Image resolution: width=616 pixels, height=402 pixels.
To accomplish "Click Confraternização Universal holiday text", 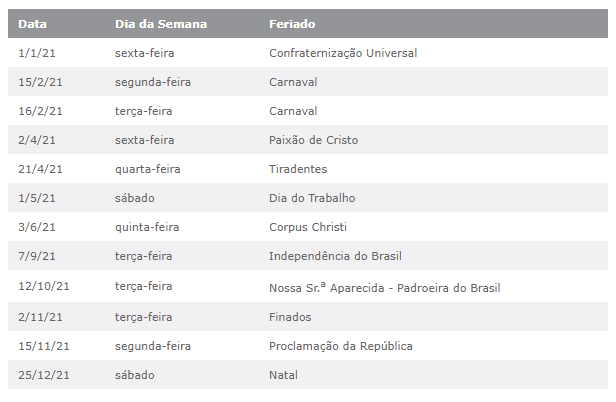I will pos(343,52).
